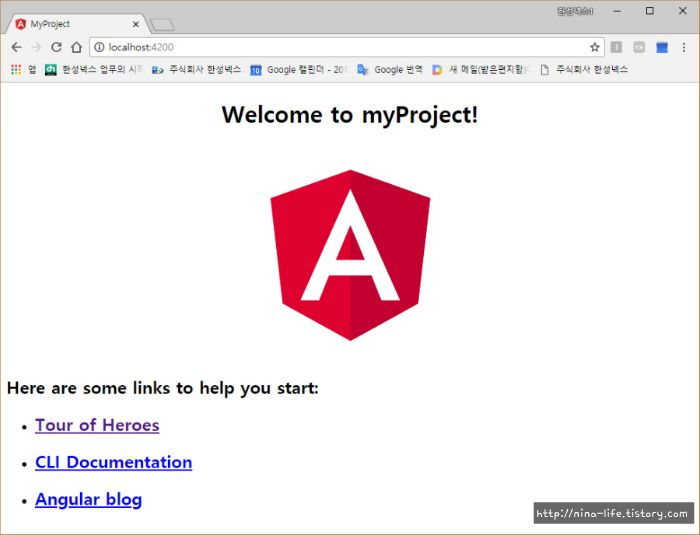The height and width of the screenshot is (535, 700).
Task: Open the Google 캘린더 bookmark
Action: click(298, 69)
